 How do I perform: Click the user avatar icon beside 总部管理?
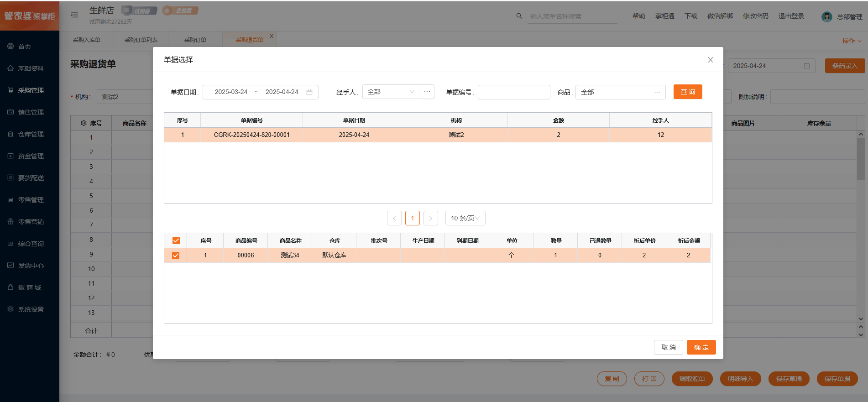click(x=826, y=17)
